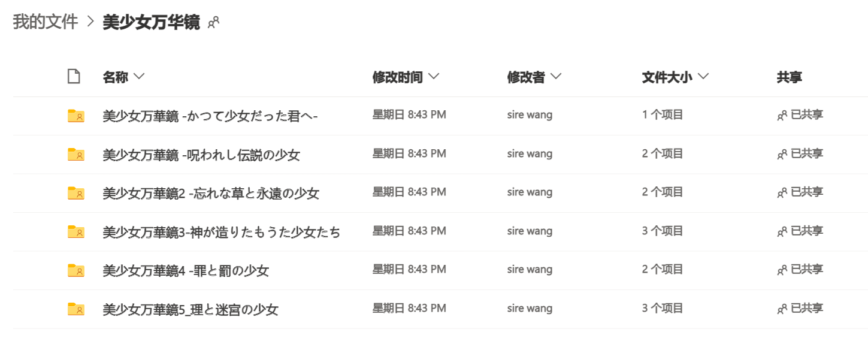Click folder icon for 呪われし伝説の少女
868x353 pixels.
(76, 155)
